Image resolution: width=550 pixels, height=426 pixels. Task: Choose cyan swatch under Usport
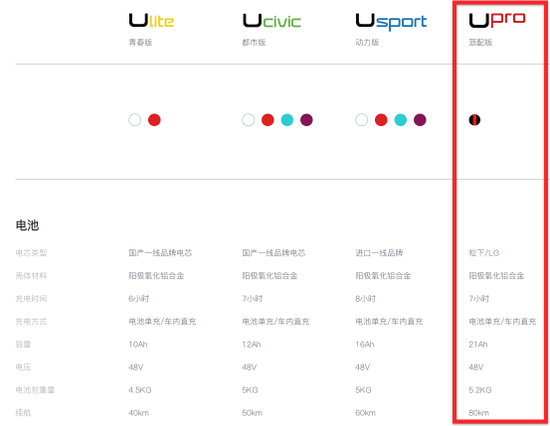(x=401, y=120)
